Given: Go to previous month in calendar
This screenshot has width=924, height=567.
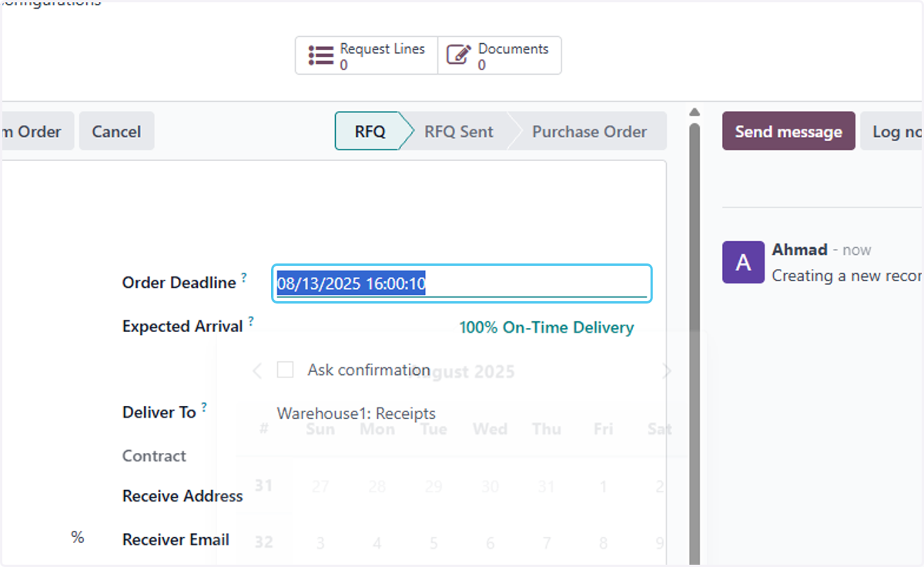Looking at the screenshot, I should [x=258, y=371].
